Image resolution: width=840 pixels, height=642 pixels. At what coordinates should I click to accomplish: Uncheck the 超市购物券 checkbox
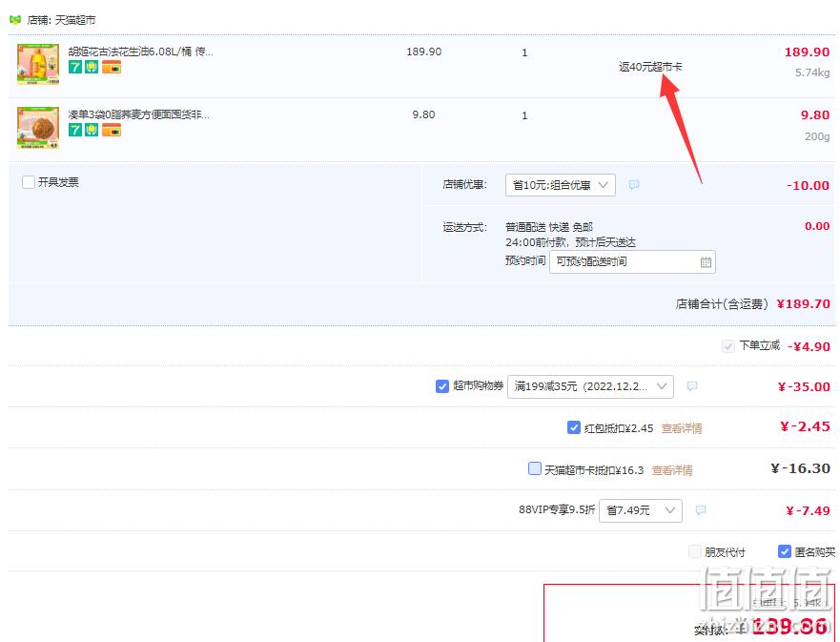point(442,385)
